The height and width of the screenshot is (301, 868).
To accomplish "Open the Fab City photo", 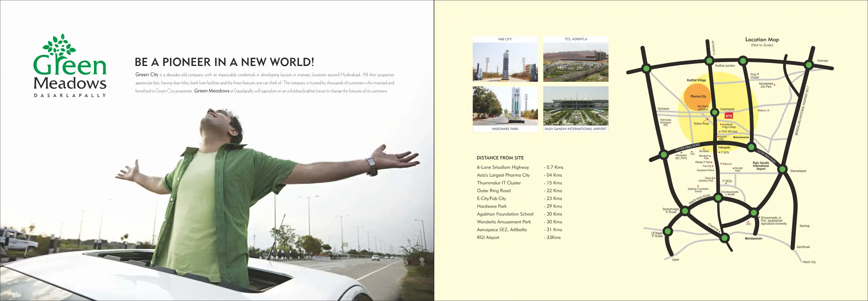I will 505,62.
